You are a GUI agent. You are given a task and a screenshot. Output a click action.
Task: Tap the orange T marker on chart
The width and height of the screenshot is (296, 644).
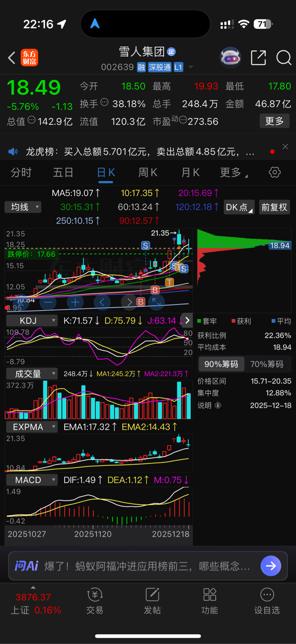[x=169, y=282]
